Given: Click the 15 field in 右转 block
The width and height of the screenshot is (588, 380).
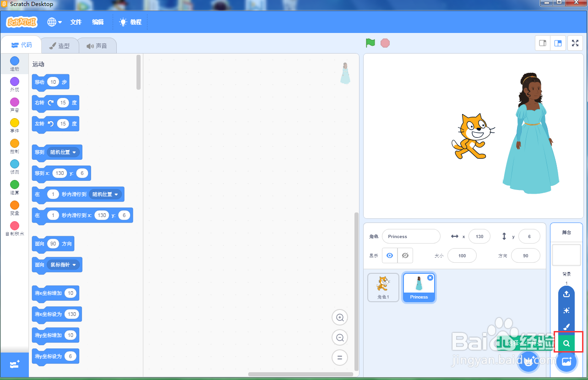Looking at the screenshot, I should tap(63, 103).
